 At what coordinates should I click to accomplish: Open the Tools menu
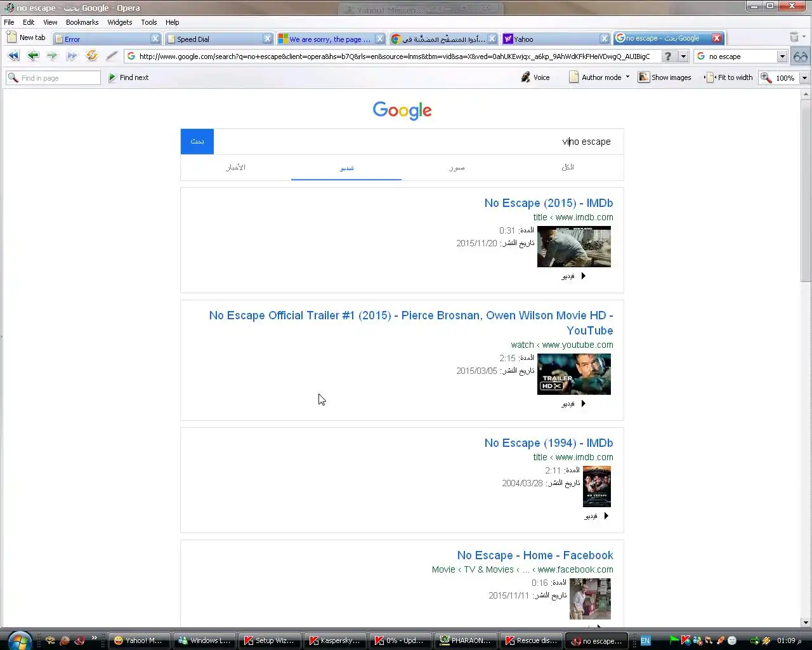click(149, 22)
